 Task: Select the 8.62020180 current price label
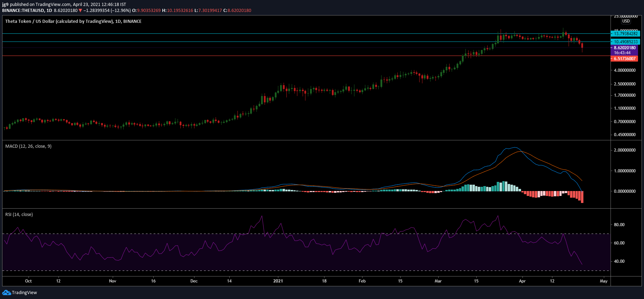coord(624,48)
